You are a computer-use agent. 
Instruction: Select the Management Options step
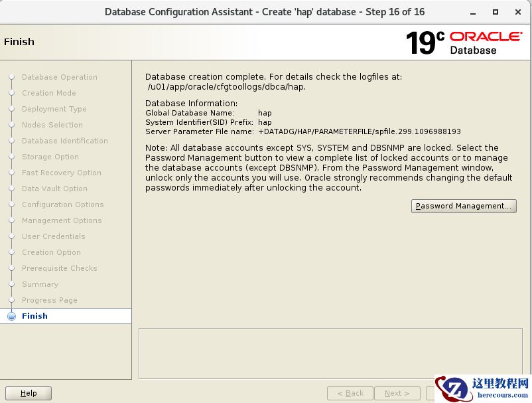[62, 220]
